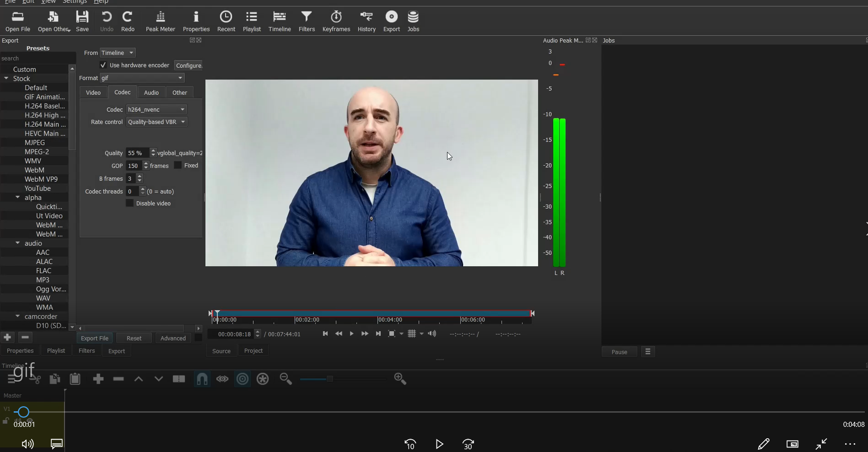This screenshot has height=452, width=868.
Task: Open the Settings menu
Action: click(x=74, y=2)
